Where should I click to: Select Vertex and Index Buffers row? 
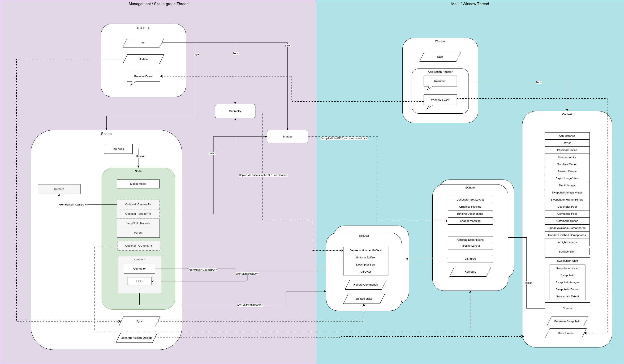(366, 250)
